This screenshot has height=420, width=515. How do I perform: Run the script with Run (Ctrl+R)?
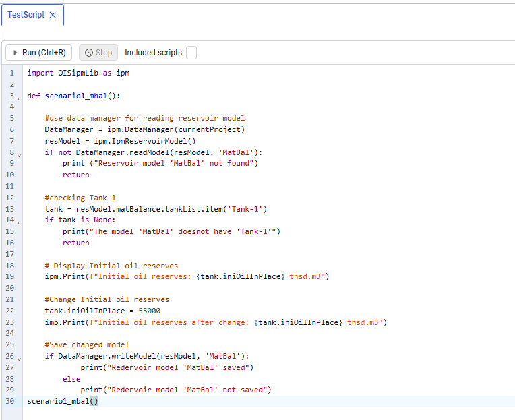[x=38, y=53]
